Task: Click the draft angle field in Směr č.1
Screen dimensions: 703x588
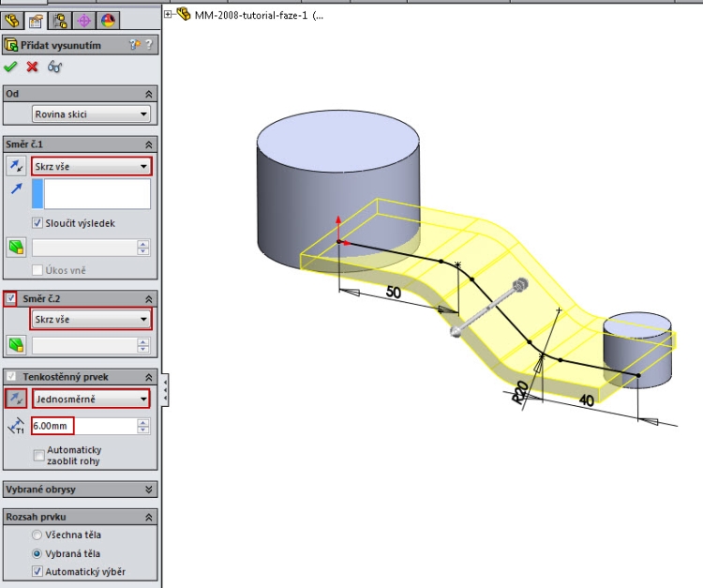Action: pos(84,248)
